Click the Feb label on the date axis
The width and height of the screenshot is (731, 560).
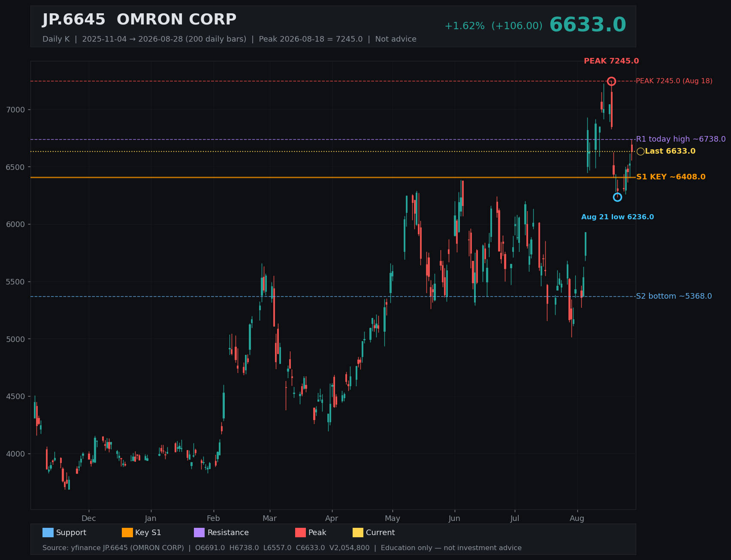pos(213,518)
